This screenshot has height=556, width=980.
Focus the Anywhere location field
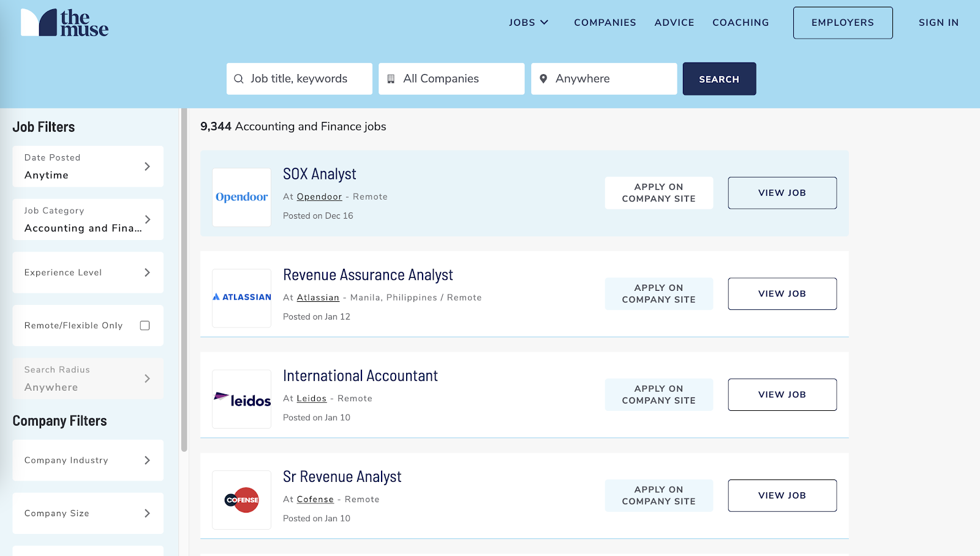pos(604,79)
